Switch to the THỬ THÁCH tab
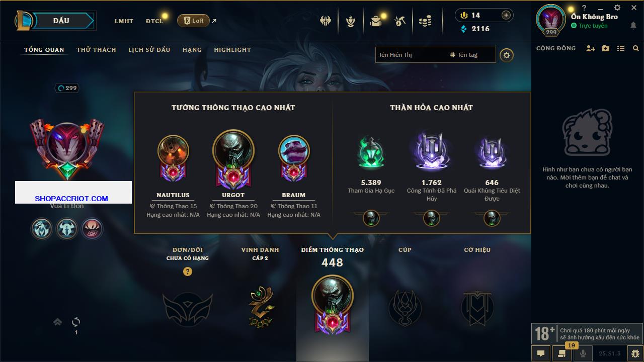The image size is (644, 362). 96,50
